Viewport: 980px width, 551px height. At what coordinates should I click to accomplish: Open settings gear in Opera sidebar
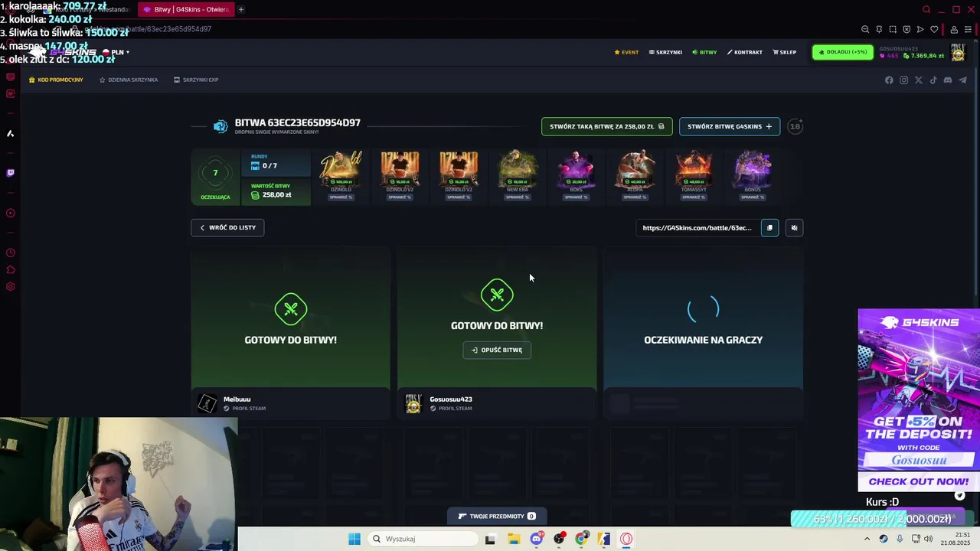[x=10, y=287]
